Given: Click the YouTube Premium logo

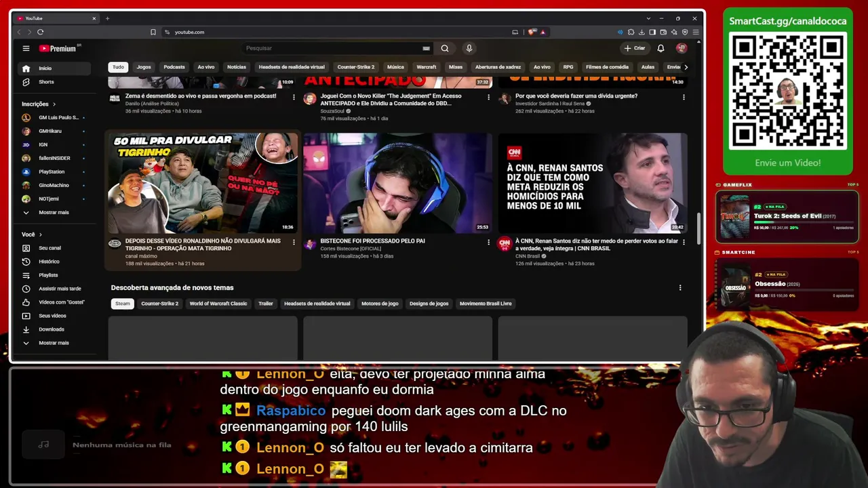Looking at the screenshot, I should [x=58, y=48].
